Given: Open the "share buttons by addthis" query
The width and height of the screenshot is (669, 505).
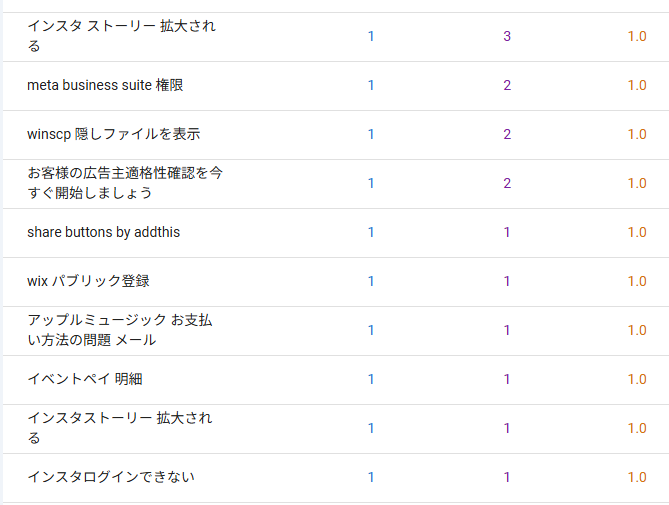Looking at the screenshot, I should tap(103, 233).
